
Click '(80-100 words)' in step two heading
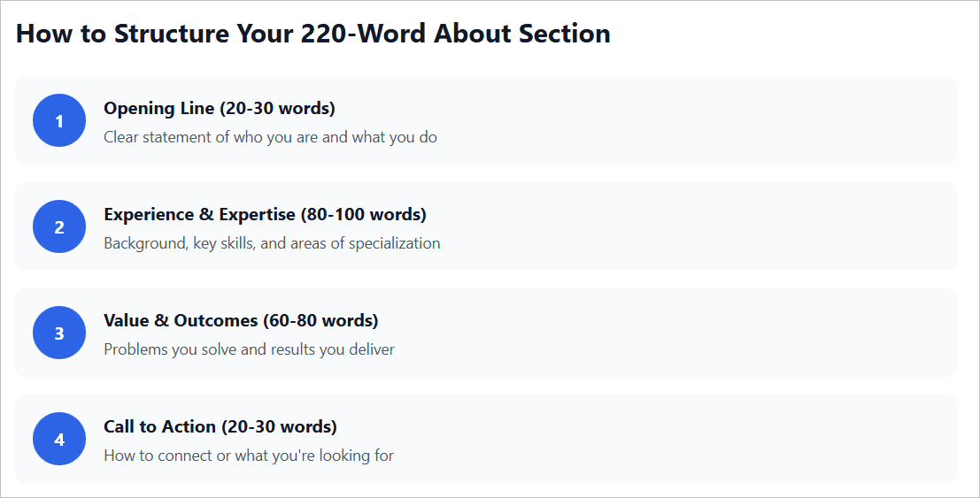[363, 214]
